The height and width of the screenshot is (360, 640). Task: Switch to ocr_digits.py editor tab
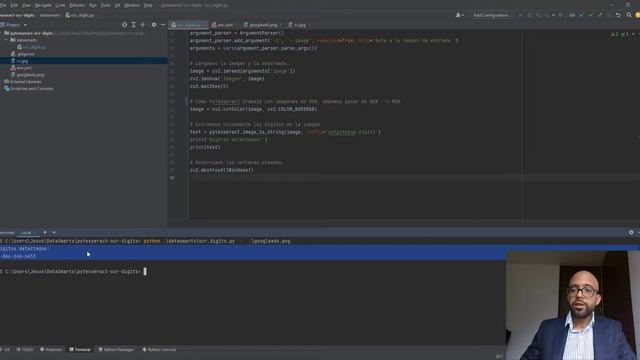189,25
